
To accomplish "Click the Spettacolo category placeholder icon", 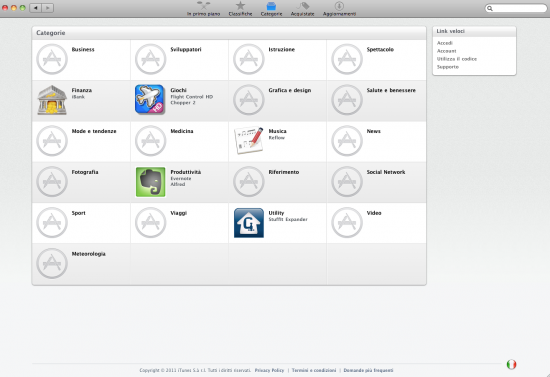I will 347,59.
